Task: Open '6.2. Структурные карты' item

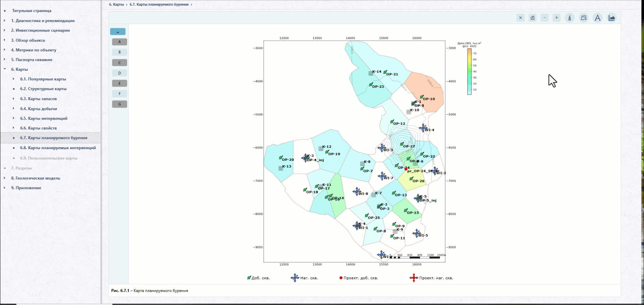Action: 43,89
